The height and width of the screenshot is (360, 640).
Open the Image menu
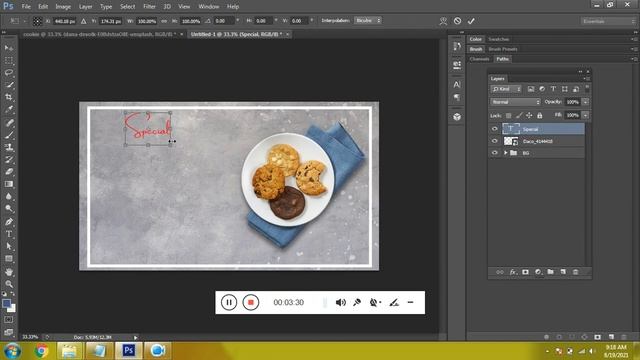click(63, 7)
